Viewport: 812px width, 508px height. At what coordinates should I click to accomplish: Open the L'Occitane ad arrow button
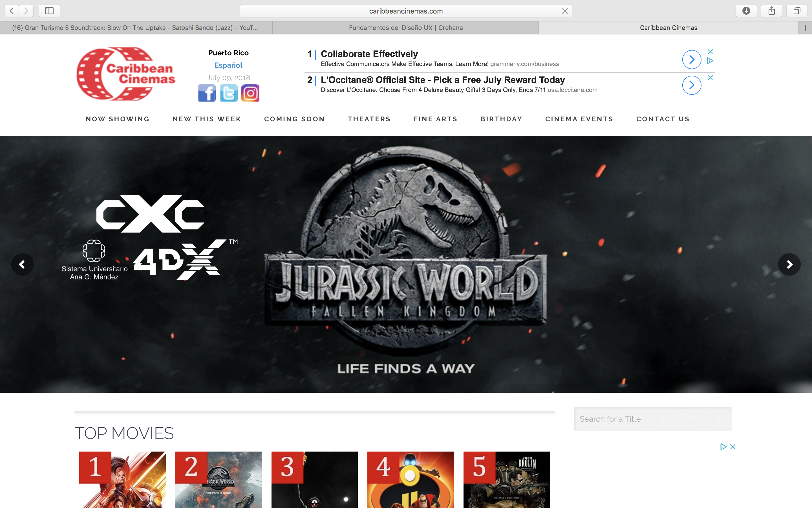692,85
